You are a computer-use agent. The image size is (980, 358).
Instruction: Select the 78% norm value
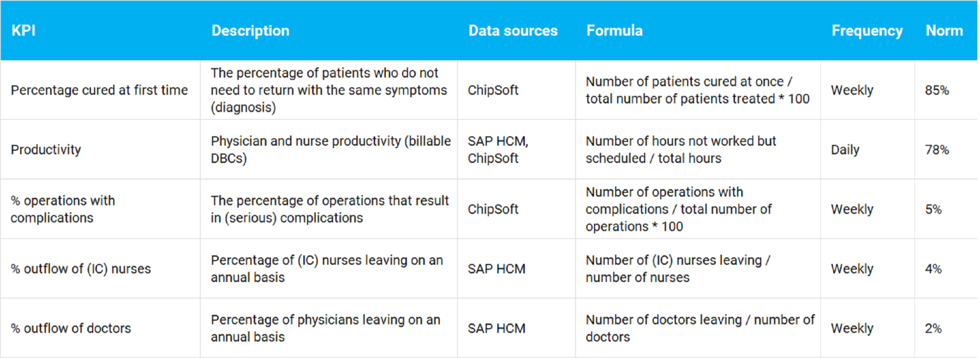click(936, 150)
